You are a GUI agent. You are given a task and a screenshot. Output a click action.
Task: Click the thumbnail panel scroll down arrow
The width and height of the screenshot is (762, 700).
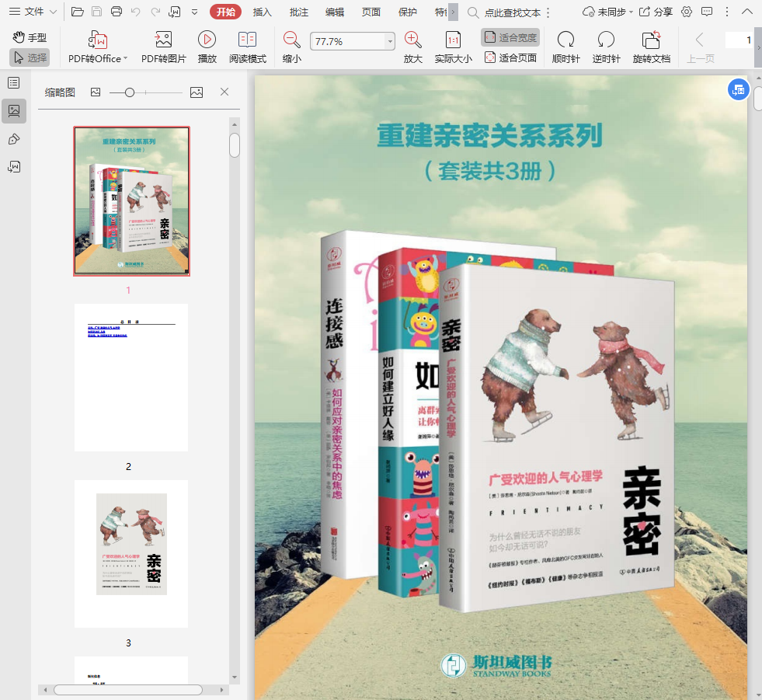pyautogui.click(x=235, y=677)
